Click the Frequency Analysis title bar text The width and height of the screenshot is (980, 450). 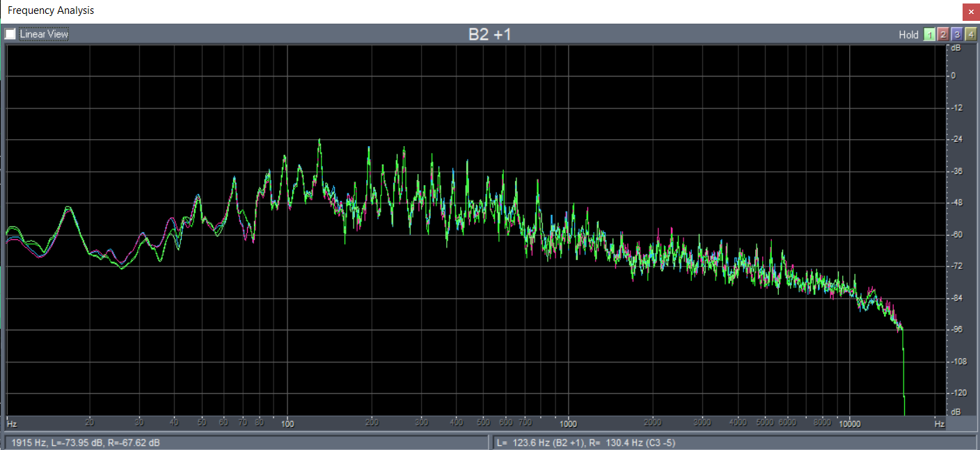51,11
